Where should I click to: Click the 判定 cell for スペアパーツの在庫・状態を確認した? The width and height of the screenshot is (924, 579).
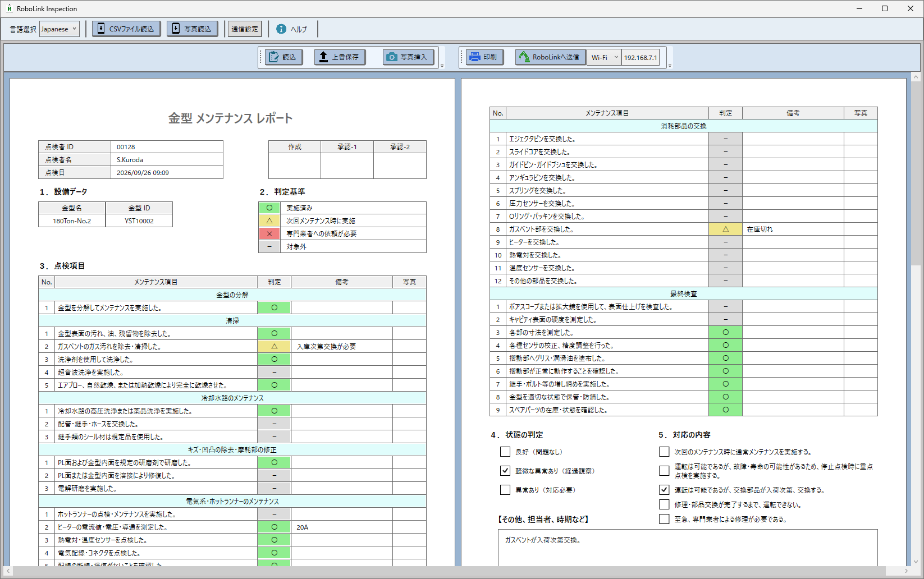click(x=725, y=410)
